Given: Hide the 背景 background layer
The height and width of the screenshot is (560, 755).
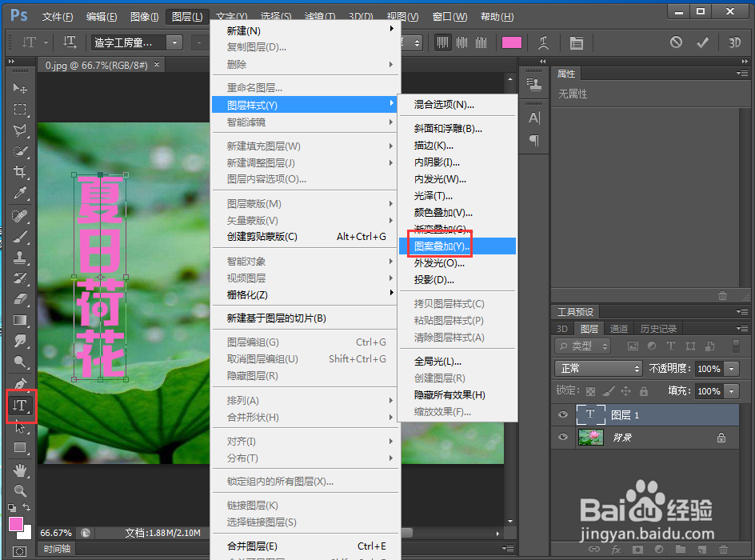Looking at the screenshot, I should [562, 436].
